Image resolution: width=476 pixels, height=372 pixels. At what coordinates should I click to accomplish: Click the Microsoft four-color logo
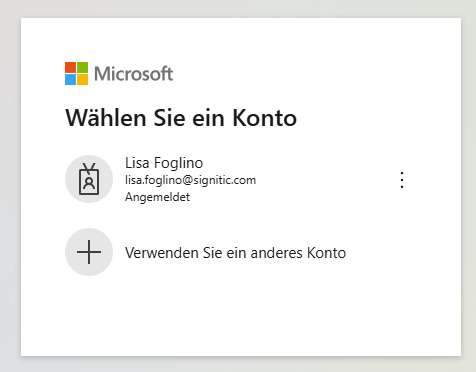pos(76,73)
